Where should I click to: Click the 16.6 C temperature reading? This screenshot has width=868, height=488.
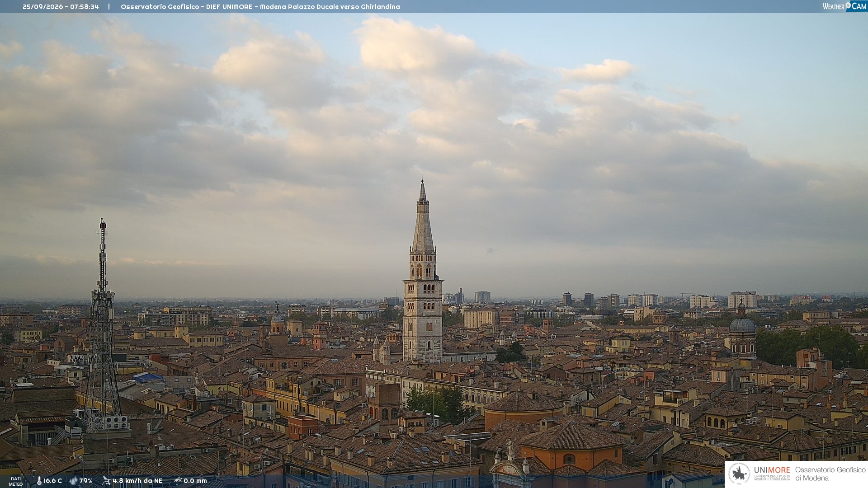(x=53, y=481)
